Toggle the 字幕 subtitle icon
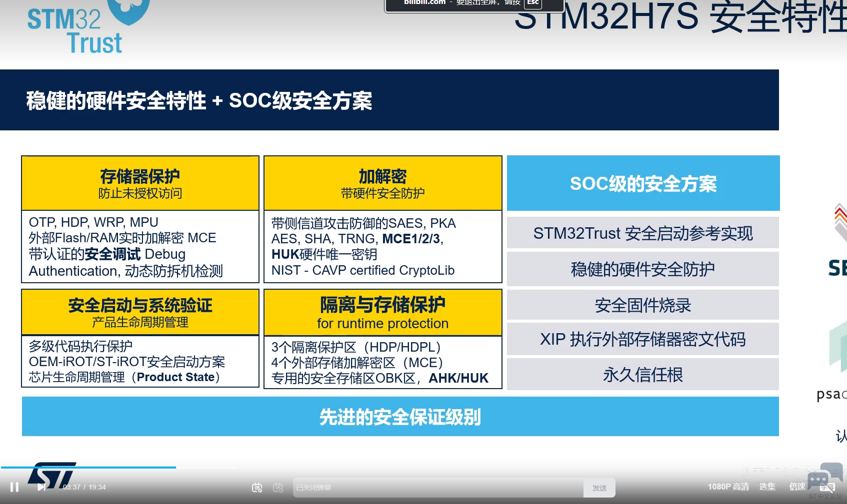847x504 pixels. tap(827, 487)
